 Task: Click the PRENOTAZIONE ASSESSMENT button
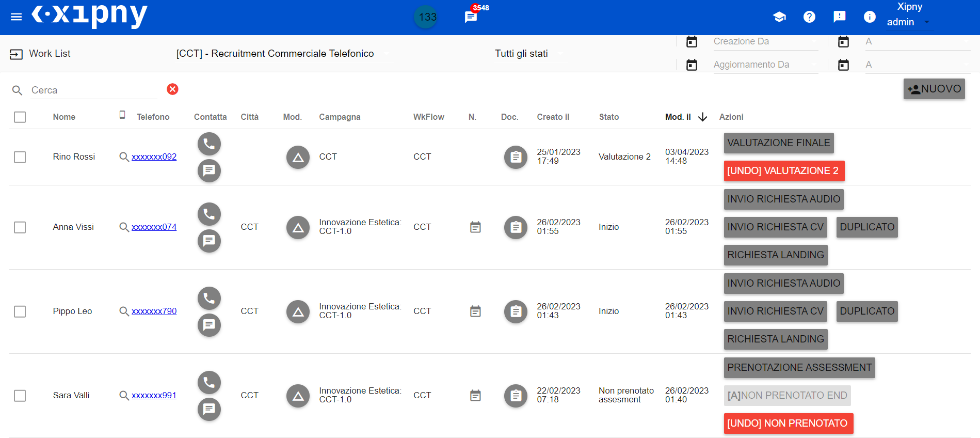click(x=799, y=368)
